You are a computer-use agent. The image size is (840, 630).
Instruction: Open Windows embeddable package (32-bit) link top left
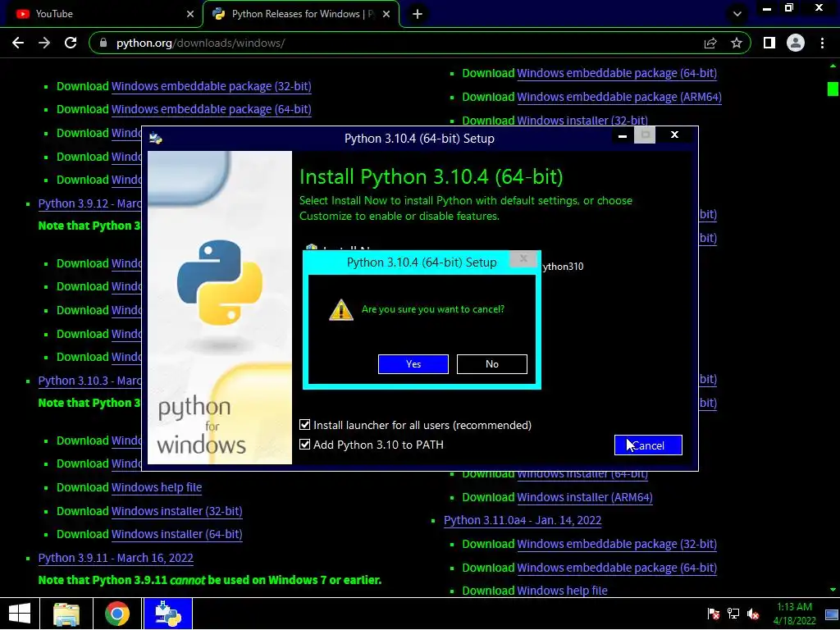[211, 86]
